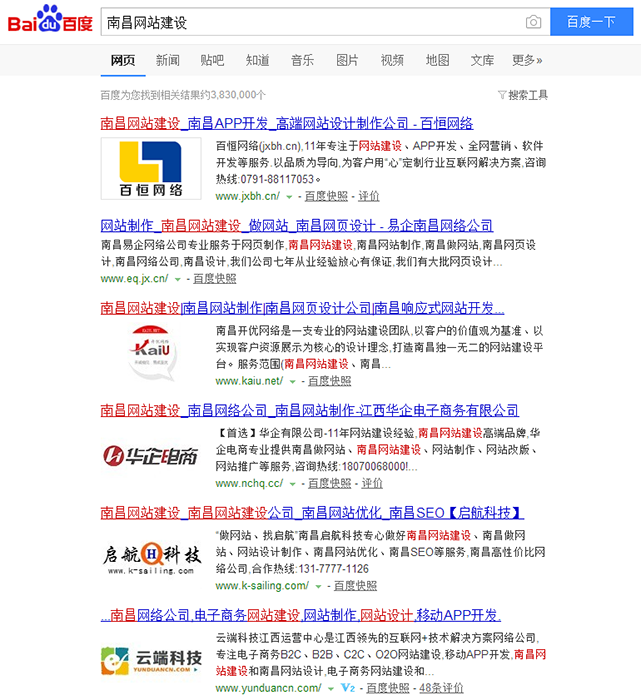Click the camera image search icon
The image size is (641, 700).
pyautogui.click(x=533, y=22)
